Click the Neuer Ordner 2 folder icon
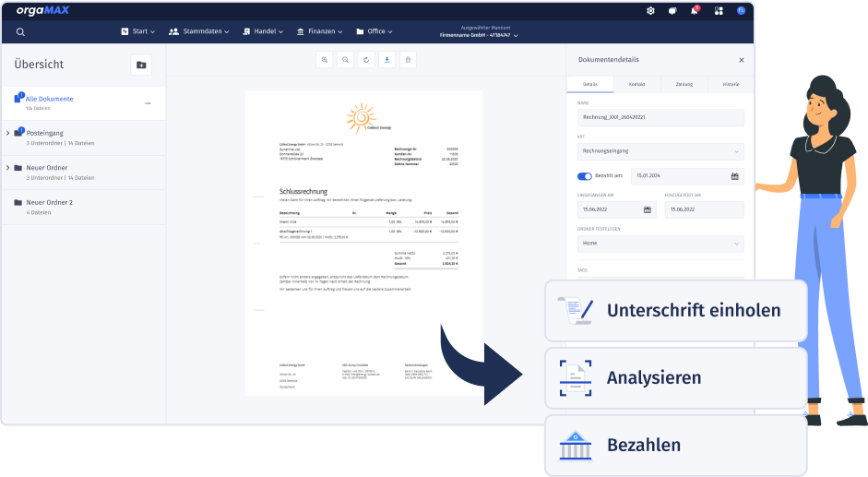868x477 pixels. (18, 202)
